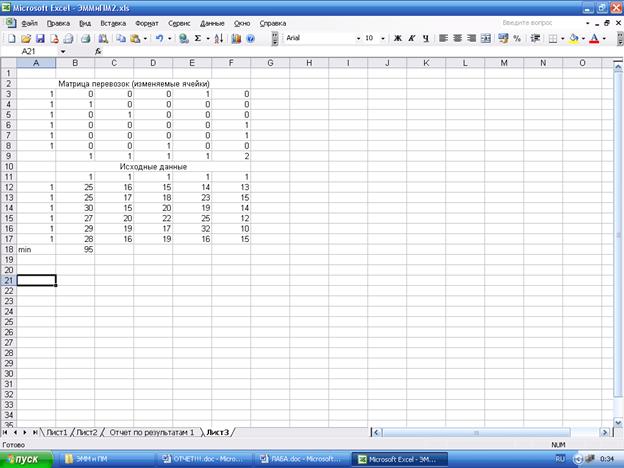Image resolution: width=624 pixels, height=468 pixels.
Task: Paste using the clipboard icon
Action: click(x=135, y=39)
